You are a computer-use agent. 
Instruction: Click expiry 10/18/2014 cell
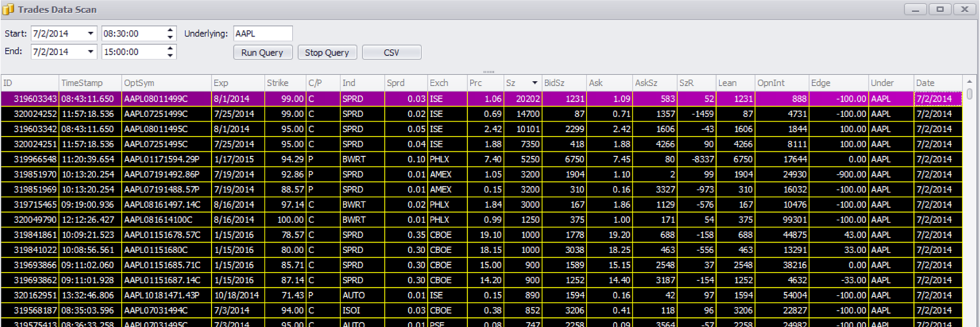[237, 295]
